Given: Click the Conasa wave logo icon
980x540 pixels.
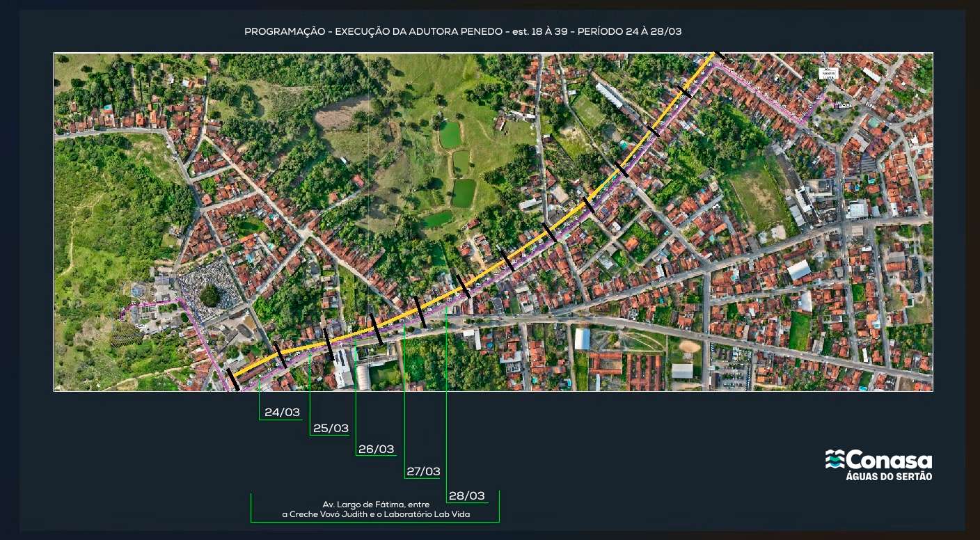Looking at the screenshot, I should 835,460.
